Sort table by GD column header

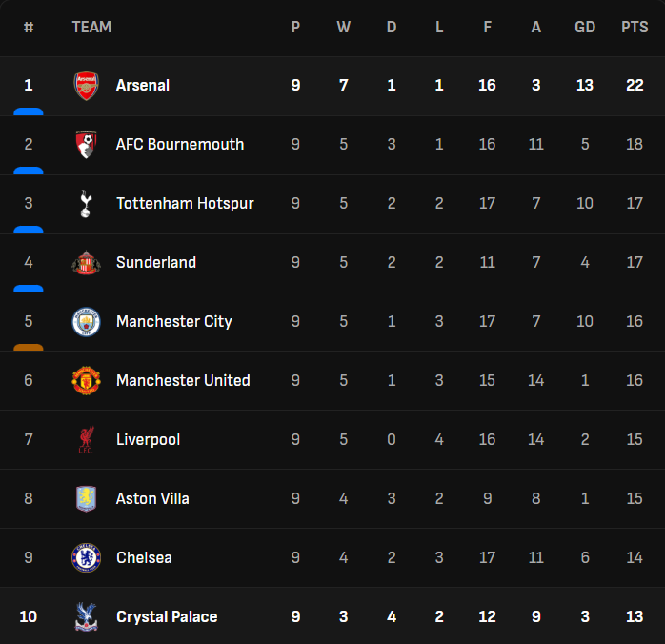point(585,27)
